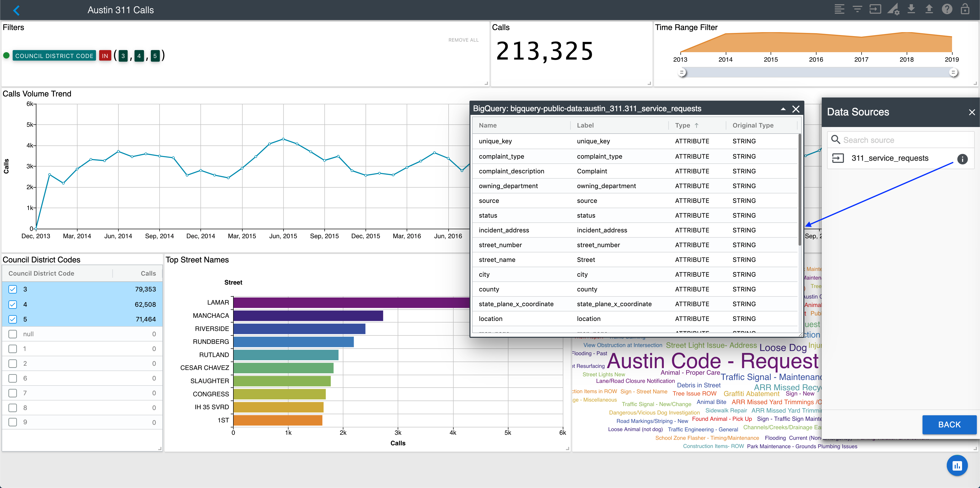Click 'Loose Dog' in word cloud
Screen dimensions: 980x488
click(x=783, y=347)
